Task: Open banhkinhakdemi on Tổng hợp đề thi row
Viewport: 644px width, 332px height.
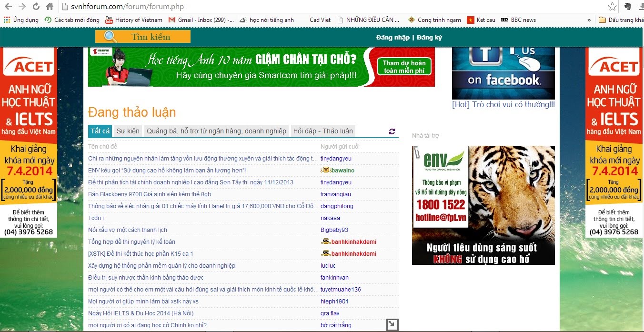Action: point(353,242)
